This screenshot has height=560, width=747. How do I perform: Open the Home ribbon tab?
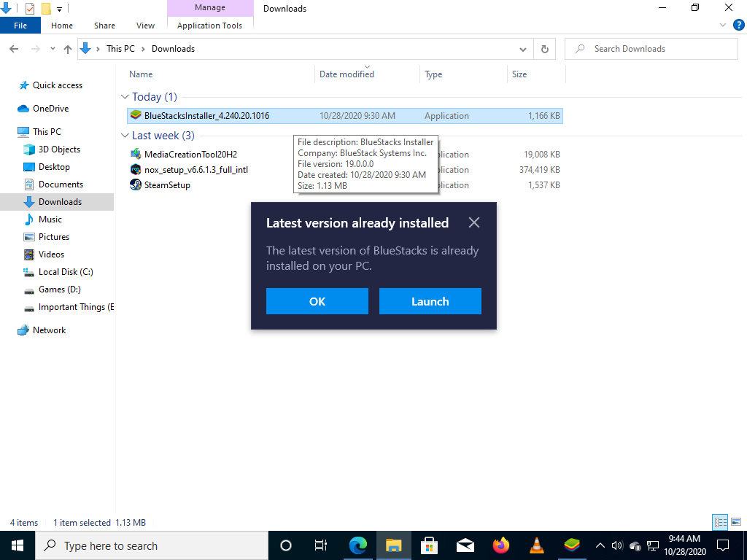pos(62,26)
